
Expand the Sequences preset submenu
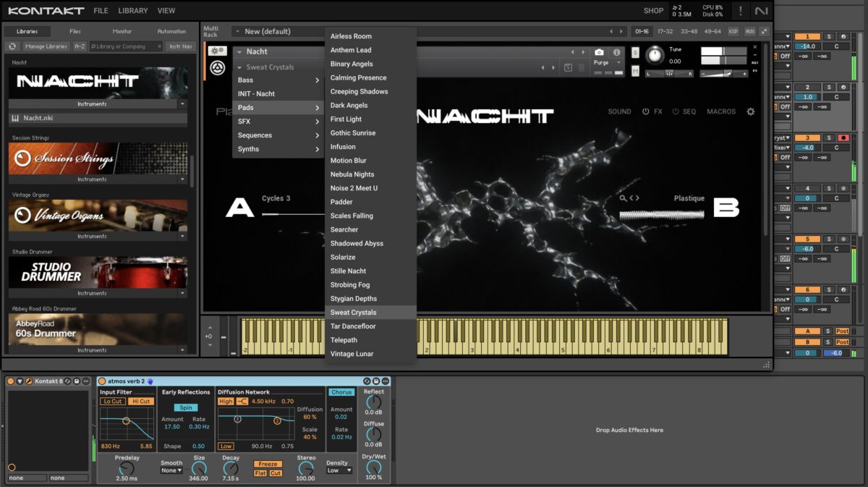278,135
